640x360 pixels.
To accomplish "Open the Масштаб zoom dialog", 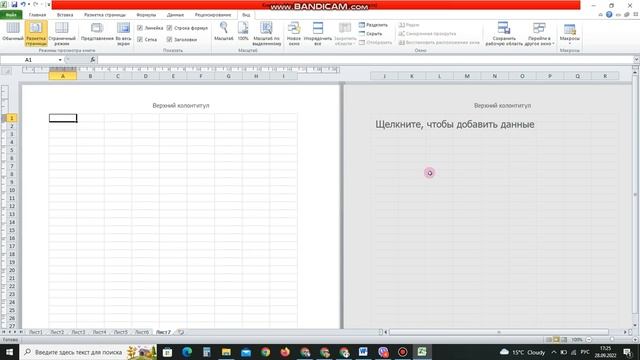I will [x=224, y=31].
